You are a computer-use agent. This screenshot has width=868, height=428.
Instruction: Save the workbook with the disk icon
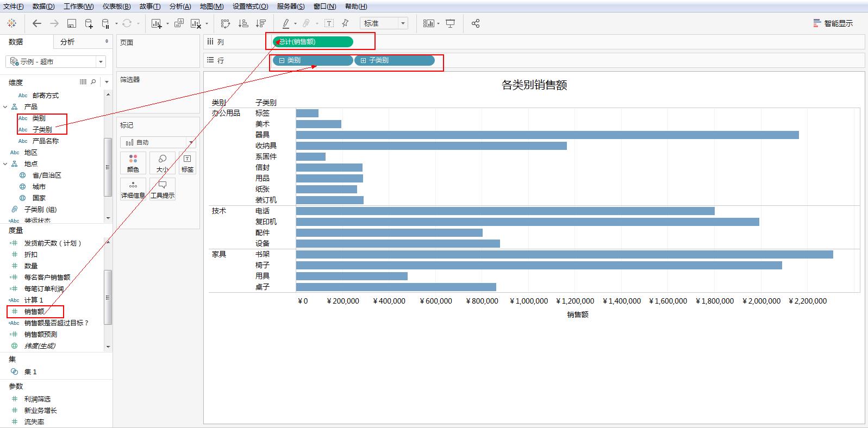[x=72, y=23]
